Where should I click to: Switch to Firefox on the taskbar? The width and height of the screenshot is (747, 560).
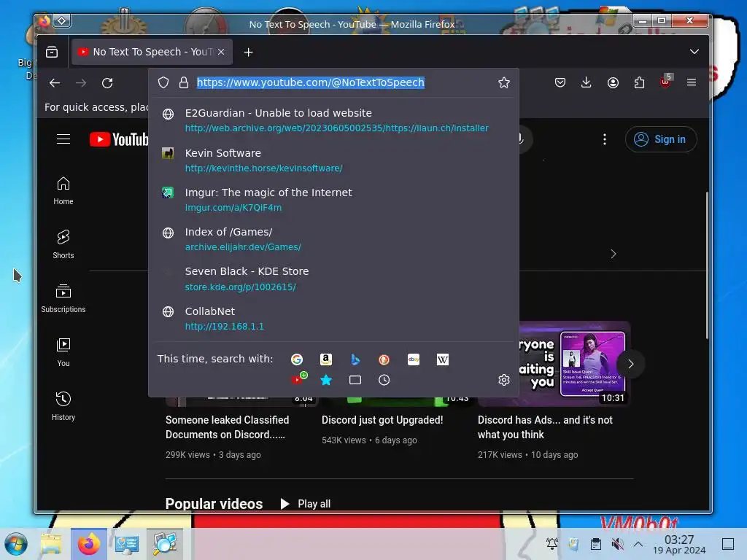point(88,544)
